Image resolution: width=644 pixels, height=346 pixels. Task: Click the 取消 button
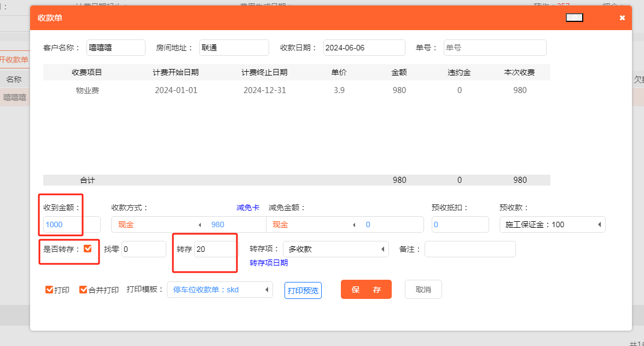point(423,290)
